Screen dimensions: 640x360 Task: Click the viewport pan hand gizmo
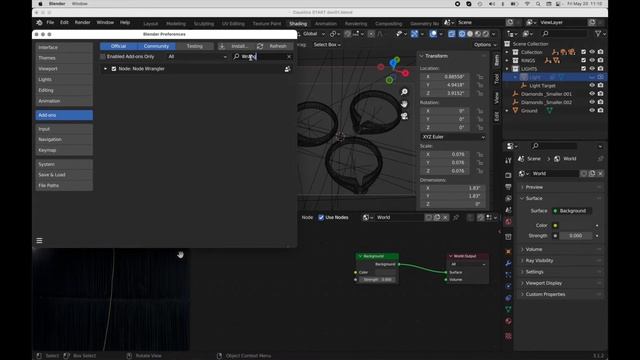(x=404, y=104)
